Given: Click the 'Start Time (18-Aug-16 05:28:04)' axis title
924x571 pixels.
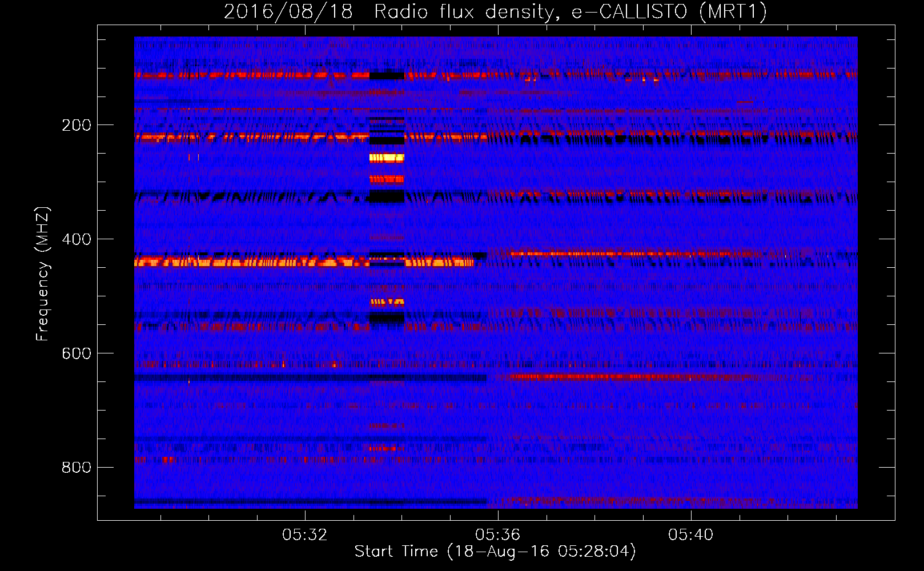Looking at the screenshot, I should 495,552.
